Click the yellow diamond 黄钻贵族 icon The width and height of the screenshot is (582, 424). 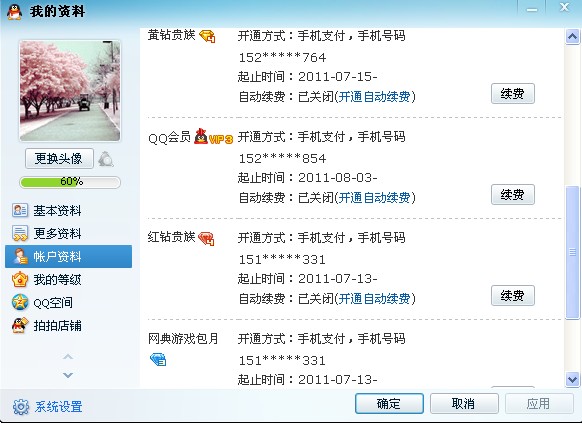coord(207,36)
